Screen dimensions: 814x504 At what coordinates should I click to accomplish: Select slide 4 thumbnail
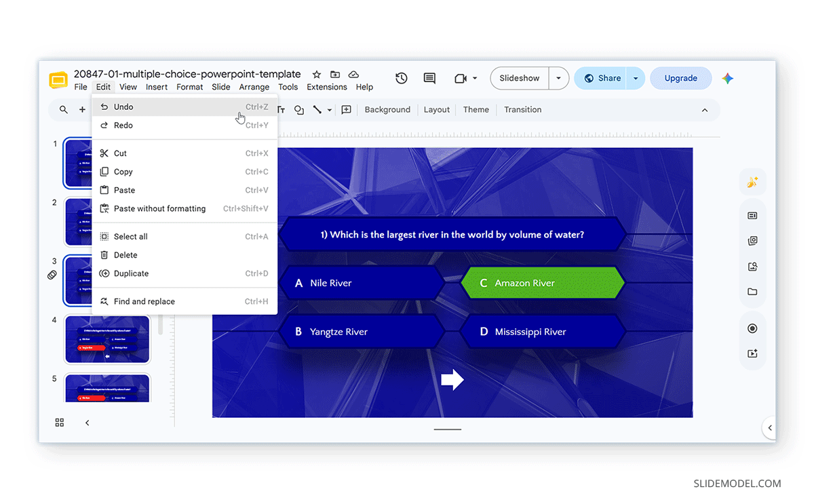[108, 339]
